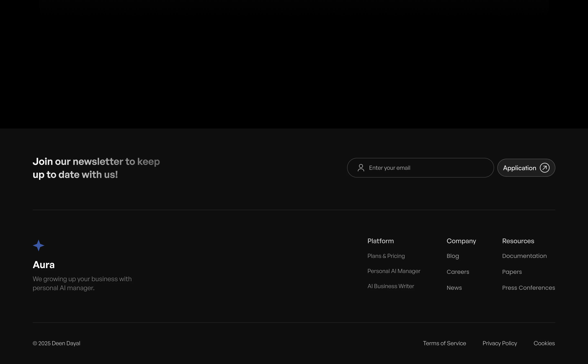This screenshot has width=588, height=364.
Task: Click the Aura brand name
Action: (44, 265)
